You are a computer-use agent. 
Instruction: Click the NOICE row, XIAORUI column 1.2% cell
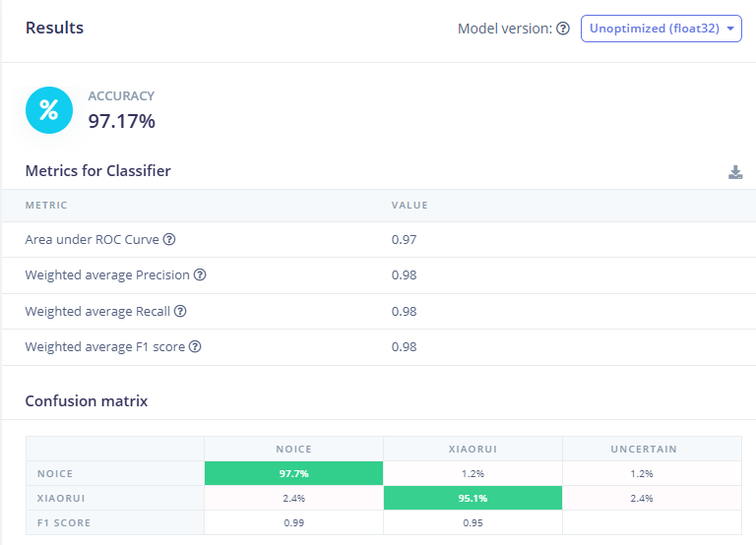coord(472,473)
